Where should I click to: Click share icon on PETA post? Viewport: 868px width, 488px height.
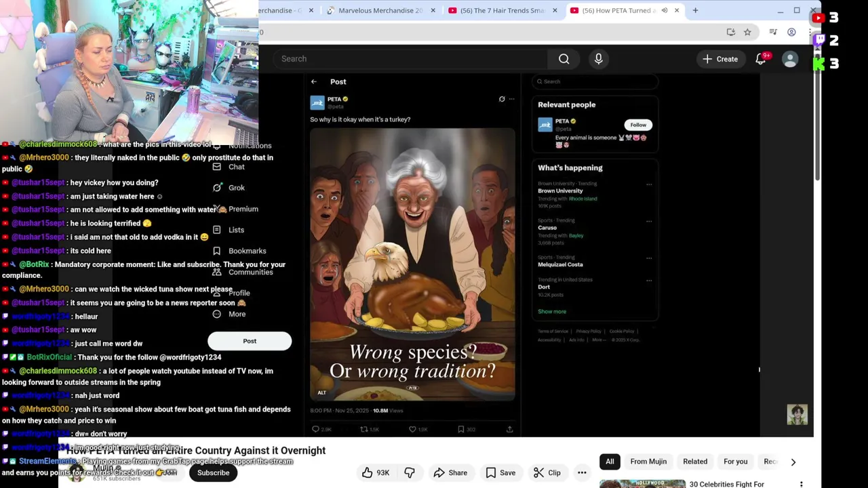[x=509, y=429]
